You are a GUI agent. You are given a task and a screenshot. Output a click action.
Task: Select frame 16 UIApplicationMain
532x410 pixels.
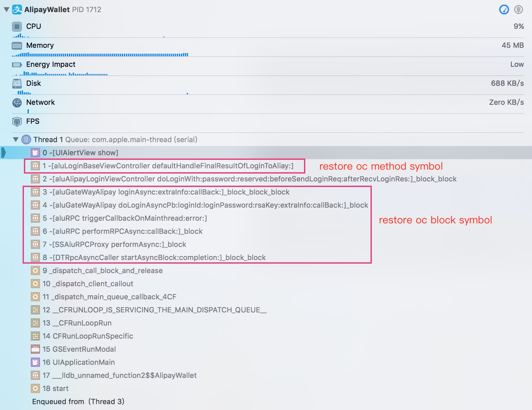click(x=266, y=362)
